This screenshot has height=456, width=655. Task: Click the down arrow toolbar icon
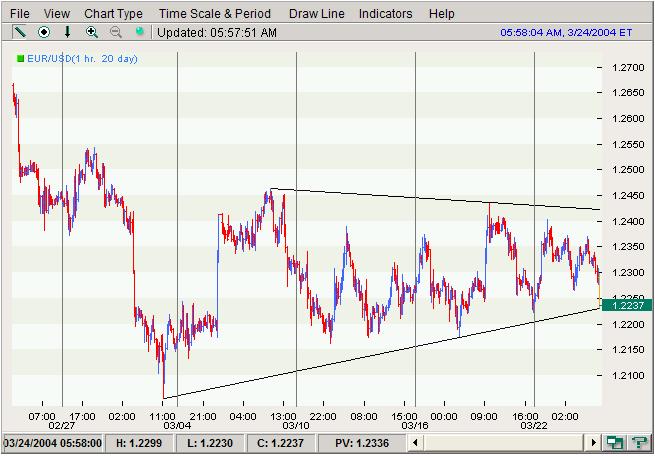(x=67, y=32)
